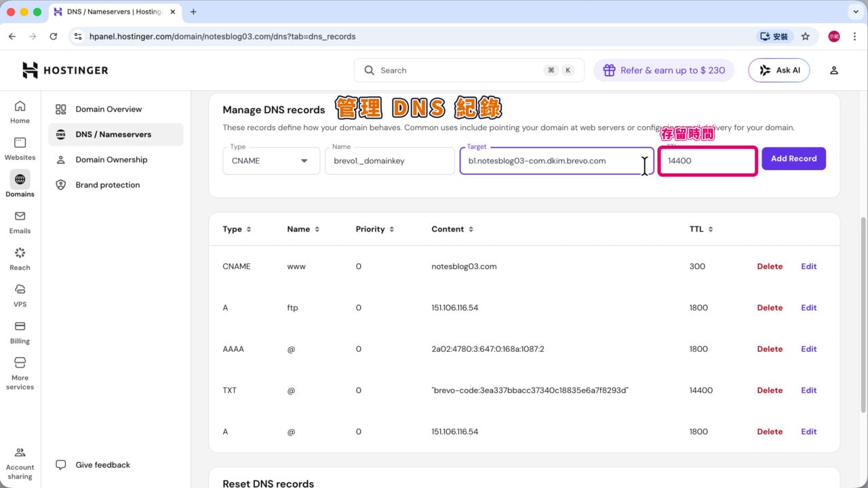
Task: Open Account sharing
Action: (x=20, y=463)
